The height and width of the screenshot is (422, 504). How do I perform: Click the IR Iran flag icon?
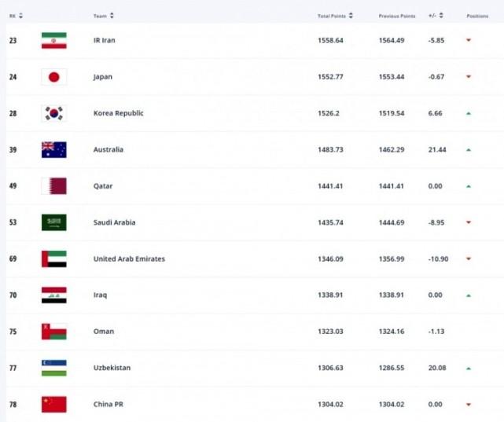click(53, 41)
